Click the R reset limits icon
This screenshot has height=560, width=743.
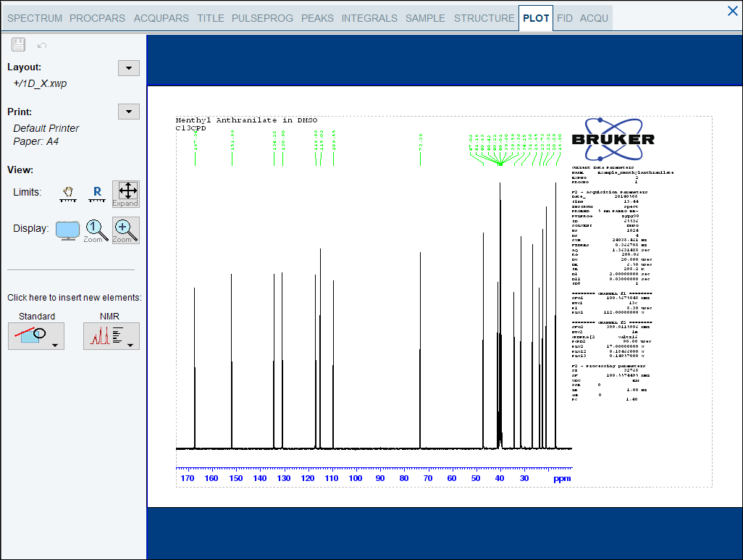coord(97,194)
